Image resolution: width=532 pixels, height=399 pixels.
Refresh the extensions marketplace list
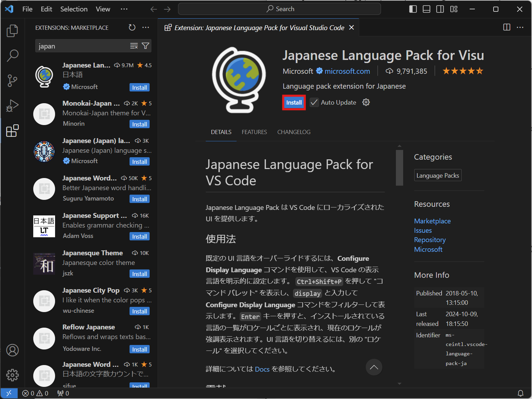point(132,27)
